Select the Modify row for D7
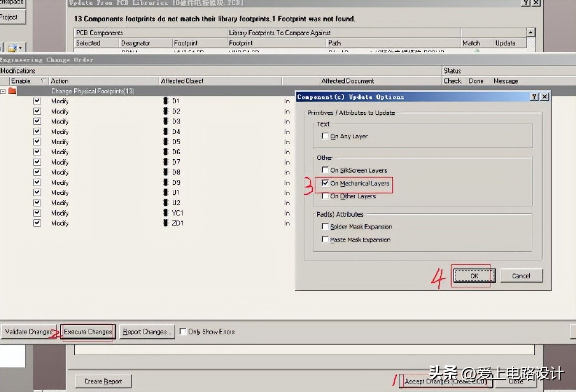The image size is (576, 392). 60,162
